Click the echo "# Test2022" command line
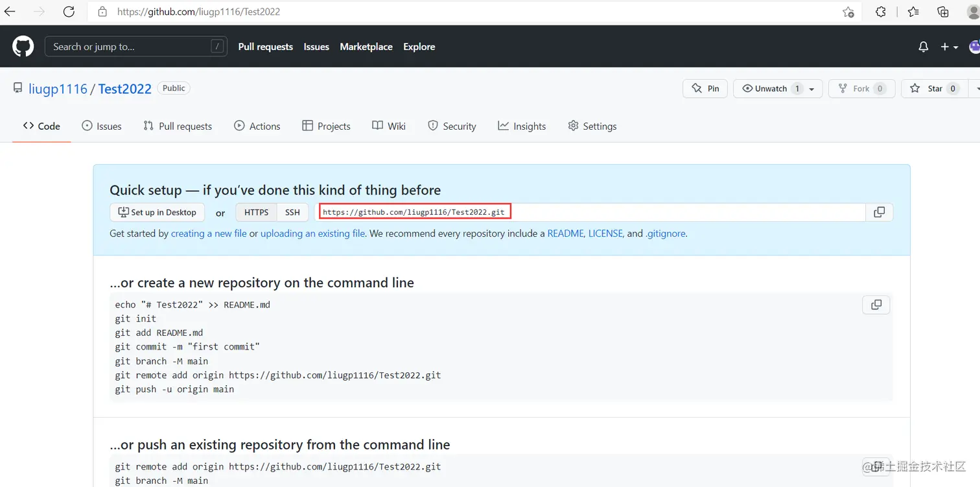Viewport: 980px width, 487px height. (192, 305)
